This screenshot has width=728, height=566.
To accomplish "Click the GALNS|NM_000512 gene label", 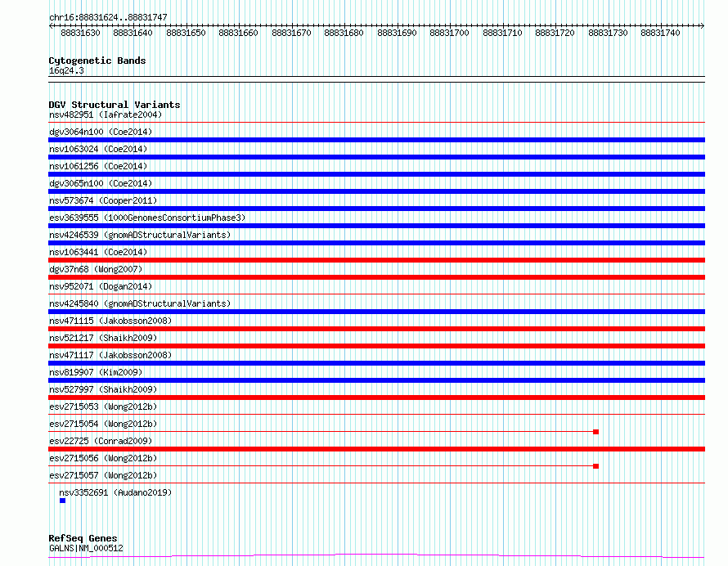I will tap(86, 548).
